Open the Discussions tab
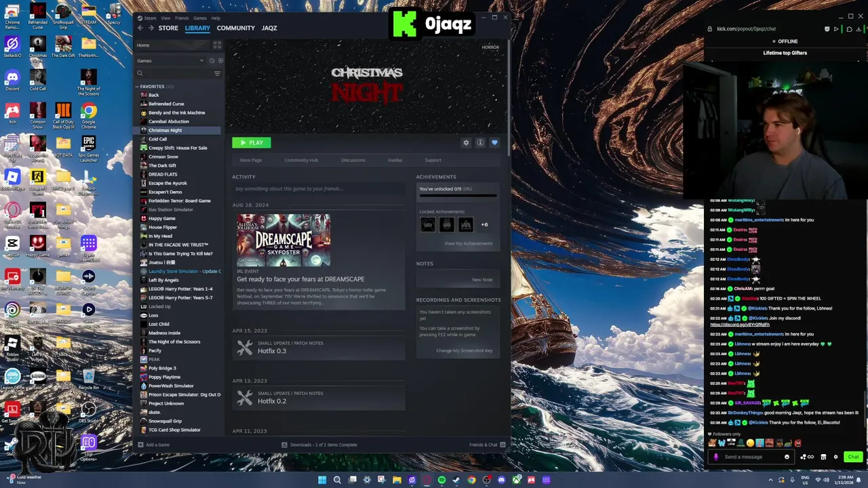Image resolution: width=868 pixels, height=488 pixels. tap(353, 160)
